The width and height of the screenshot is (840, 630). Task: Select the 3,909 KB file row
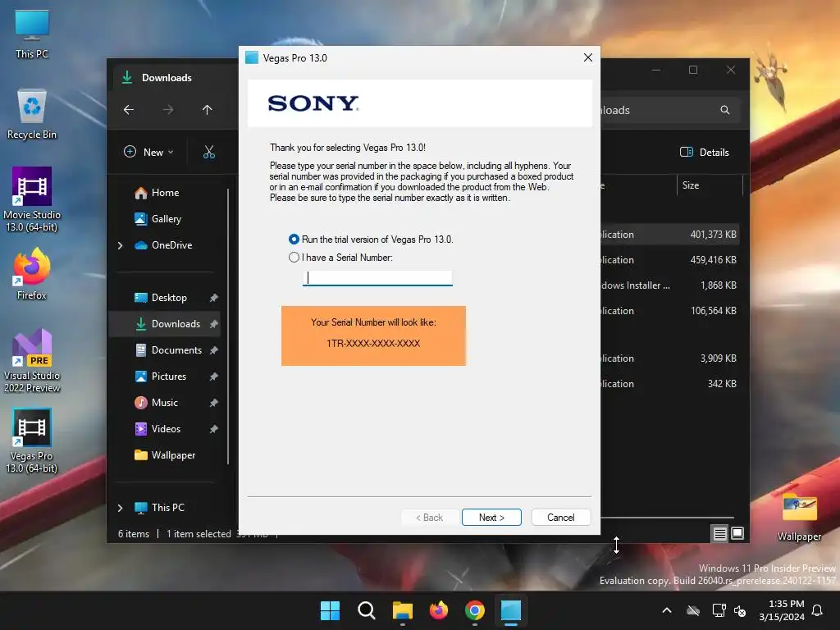[669, 358]
